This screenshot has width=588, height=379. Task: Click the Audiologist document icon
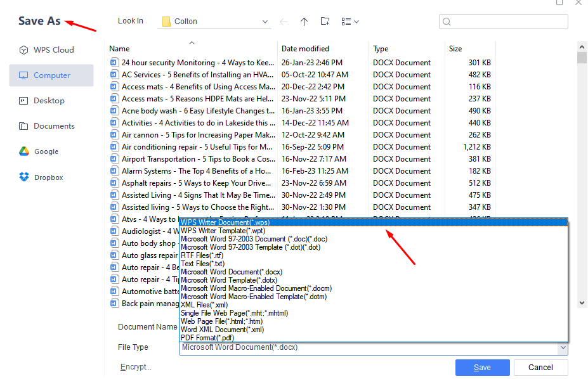point(114,231)
